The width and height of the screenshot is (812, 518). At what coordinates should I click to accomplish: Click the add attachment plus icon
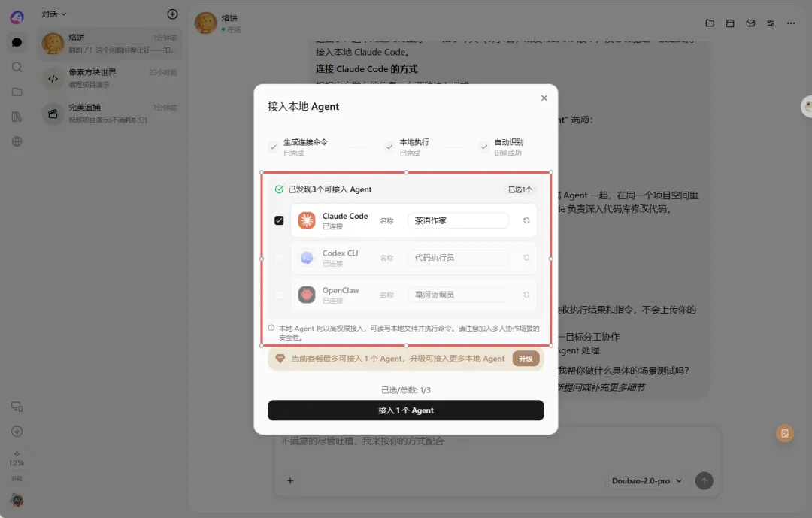(x=290, y=480)
